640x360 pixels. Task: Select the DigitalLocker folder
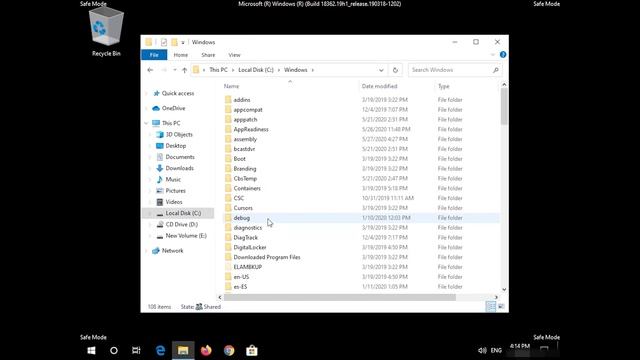pos(250,247)
